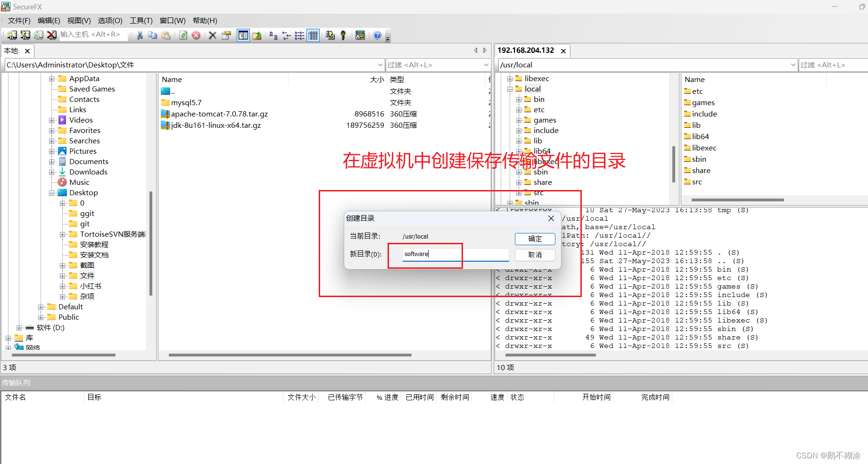Open the 文件(F) menu
The height and width of the screenshot is (464, 868).
coord(19,21)
